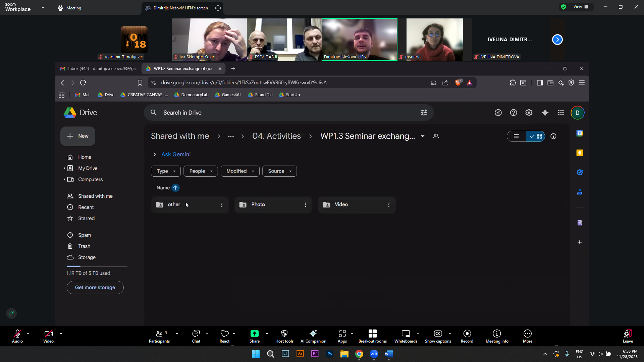
Task: Switch Drive to list layout
Action: (516, 136)
